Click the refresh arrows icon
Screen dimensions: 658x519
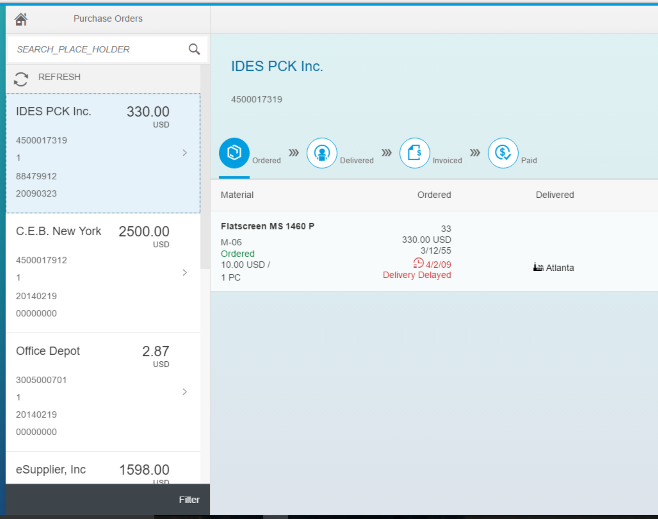(x=21, y=78)
